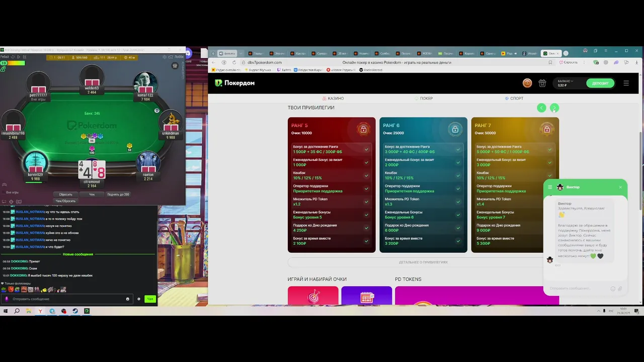Screen dimensions: 644x362
Task: Click the Чек/Сбросить pre-action button
Action: pos(65,201)
